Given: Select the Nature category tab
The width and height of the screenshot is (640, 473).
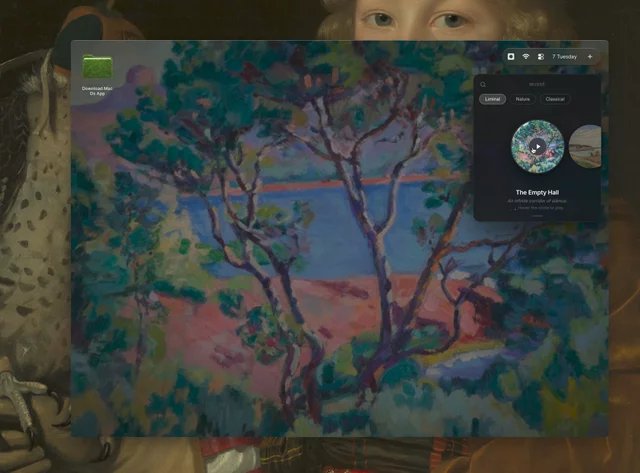Looking at the screenshot, I should 522,99.
